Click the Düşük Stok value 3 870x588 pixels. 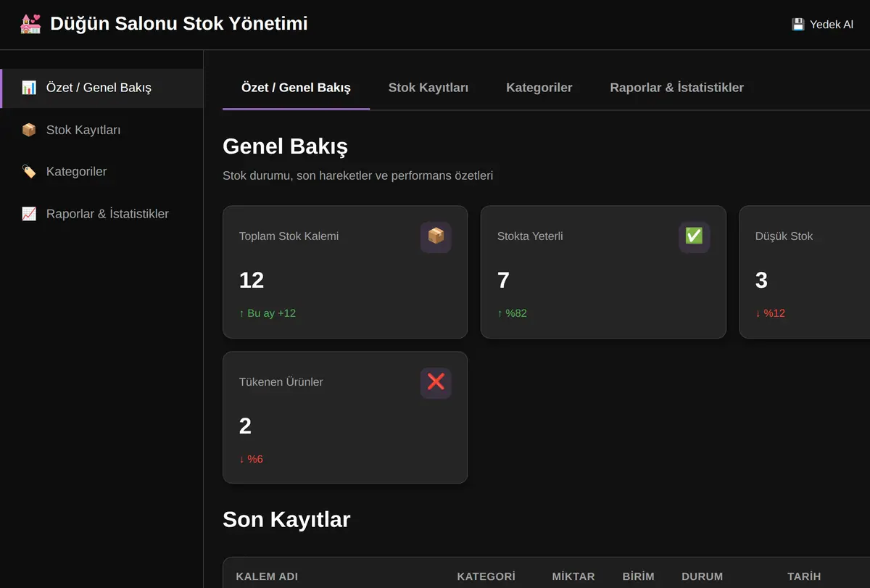761,280
